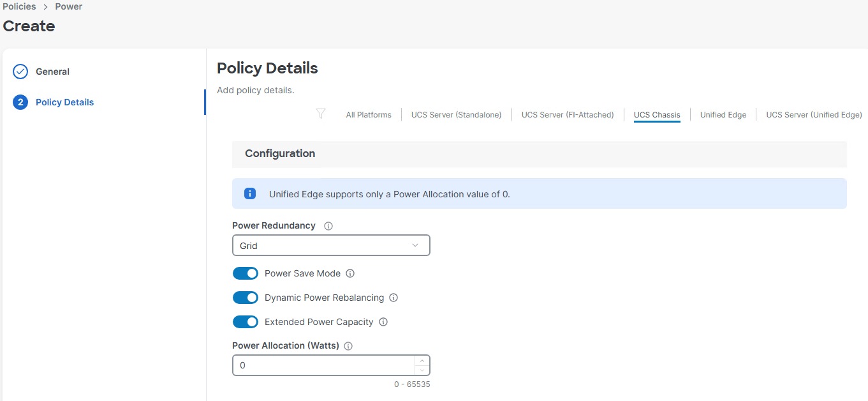Click the Configuration section header
Image resolution: width=868 pixels, height=401 pixels.
pos(539,154)
